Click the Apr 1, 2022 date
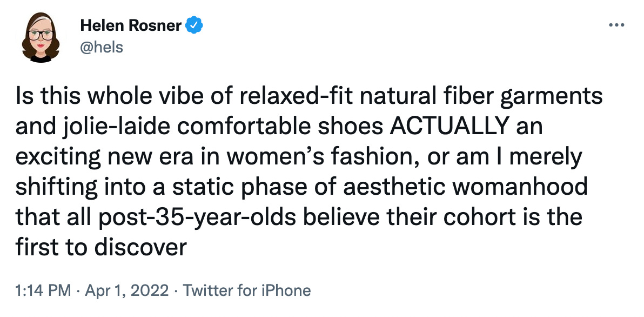Screen dimensions: 644x317 (126, 290)
